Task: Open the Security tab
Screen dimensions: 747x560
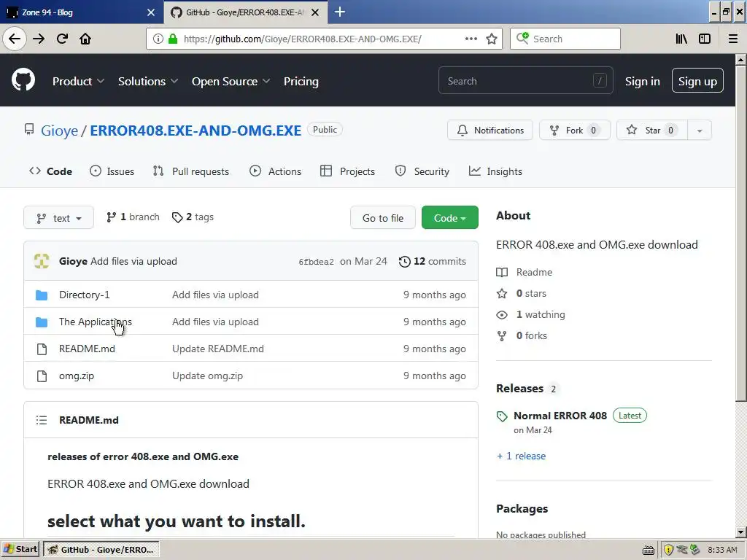Action: point(422,171)
